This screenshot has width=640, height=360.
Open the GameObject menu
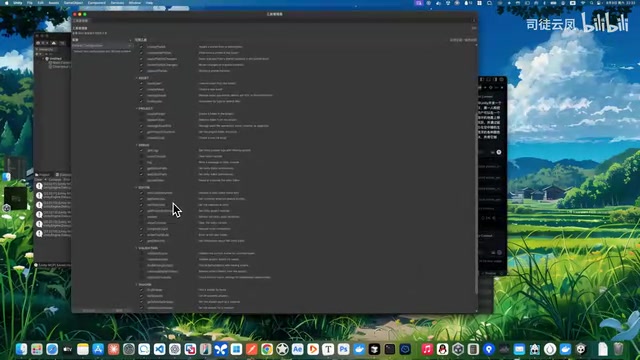pos(73,2)
